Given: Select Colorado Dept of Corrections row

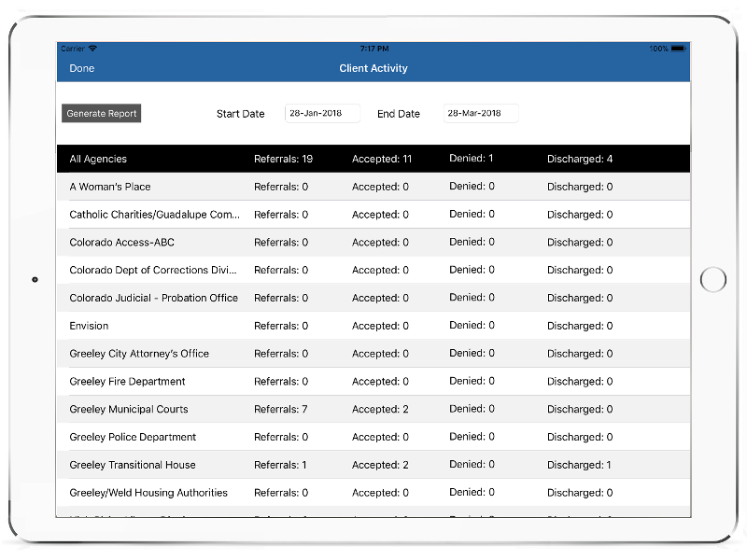Looking at the screenshot, I should (x=373, y=271).
